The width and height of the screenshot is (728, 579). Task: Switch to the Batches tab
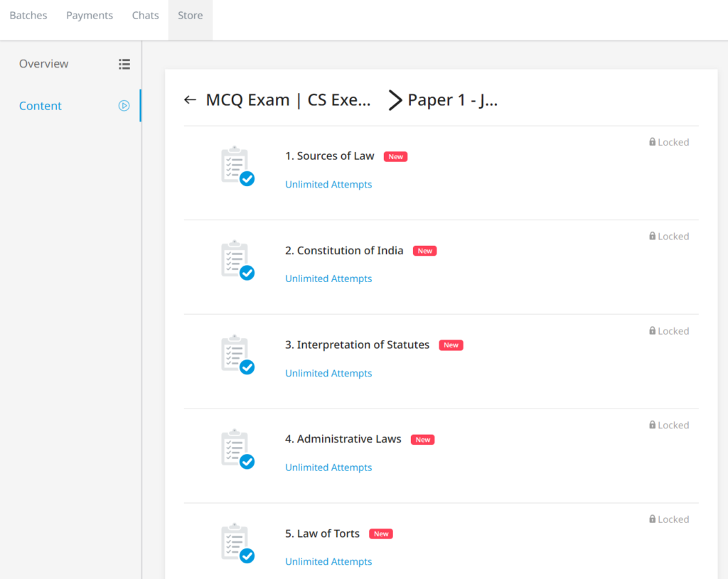click(x=28, y=15)
